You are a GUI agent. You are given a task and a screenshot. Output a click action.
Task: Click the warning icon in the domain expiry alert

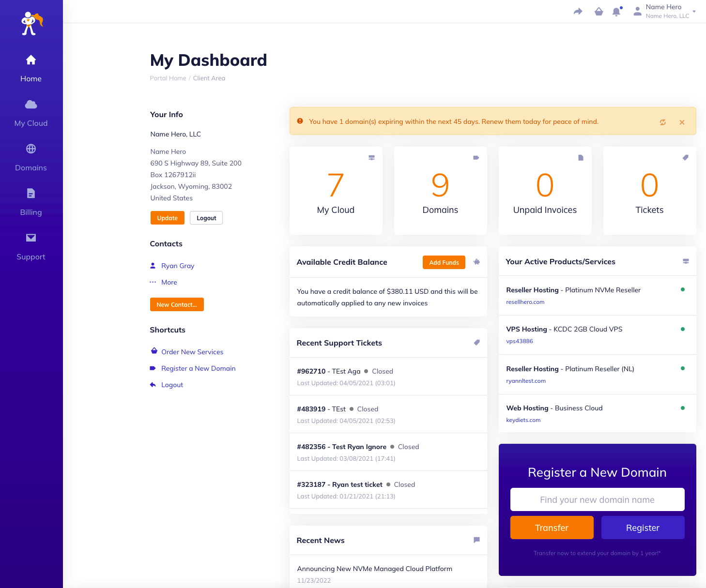pos(300,121)
